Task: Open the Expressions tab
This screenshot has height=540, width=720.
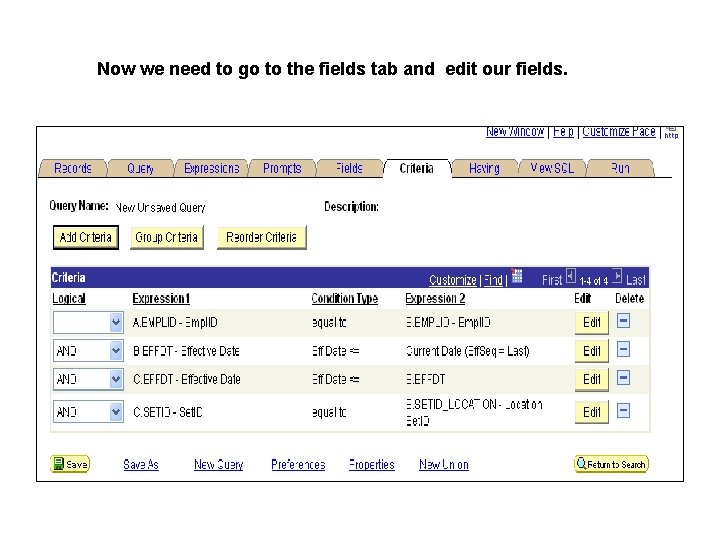Action: coord(211,169)
